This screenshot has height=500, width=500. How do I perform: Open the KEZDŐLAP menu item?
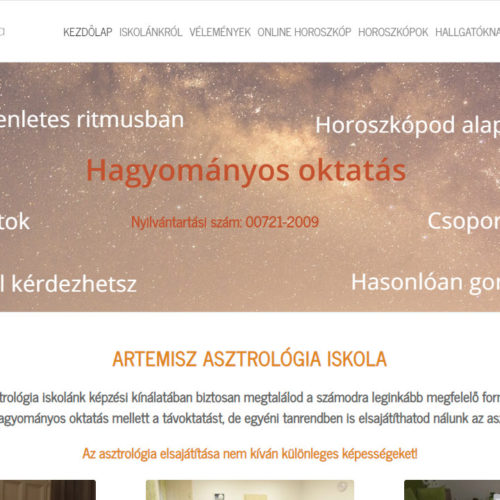(88, 32)
